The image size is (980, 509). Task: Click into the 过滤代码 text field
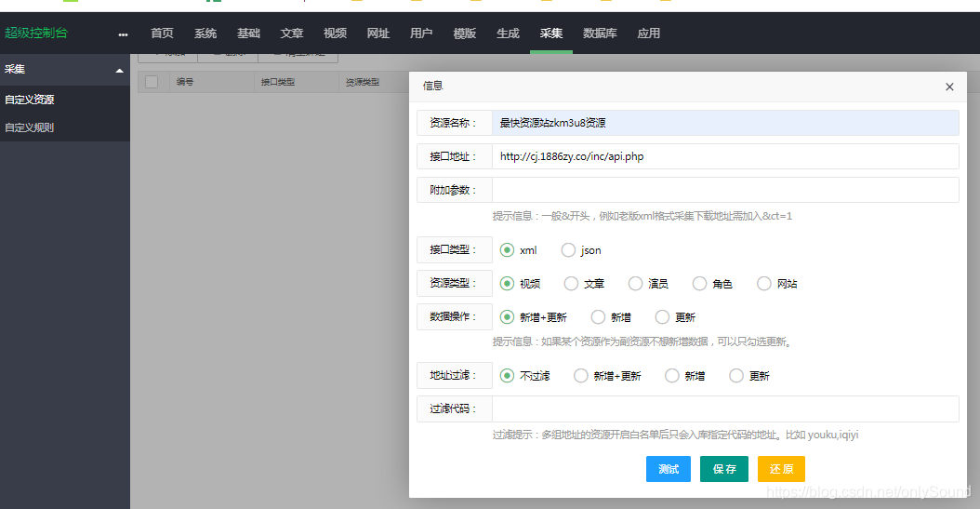click(x=724, y=409)
